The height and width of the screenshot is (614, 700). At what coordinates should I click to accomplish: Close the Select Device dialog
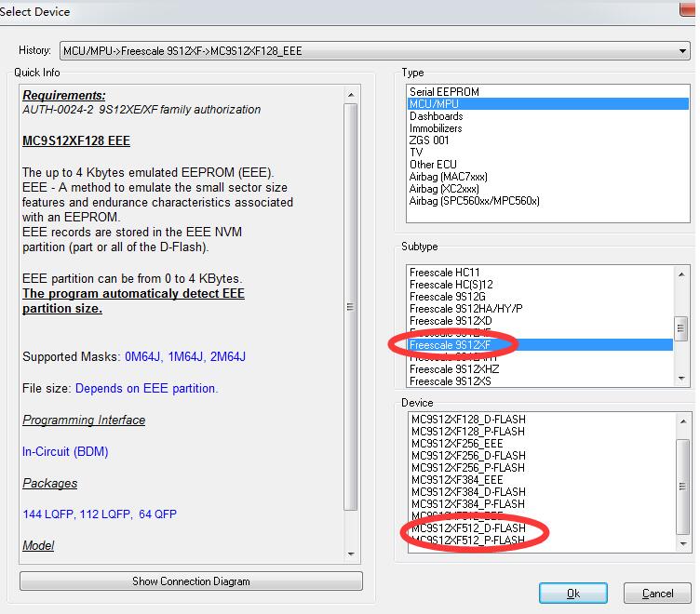click(688, 10)
